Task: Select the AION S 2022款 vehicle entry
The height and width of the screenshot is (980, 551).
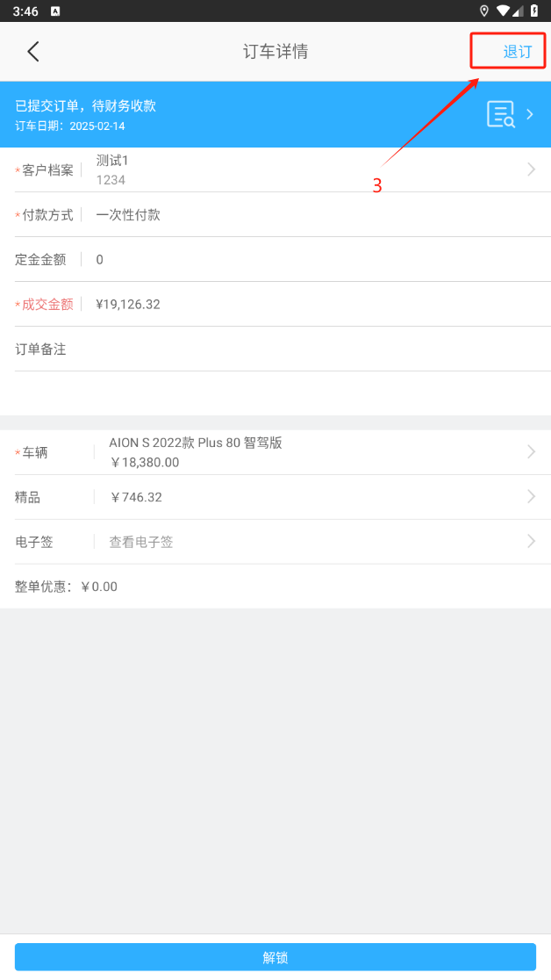Action: click(x=196, y=443)
